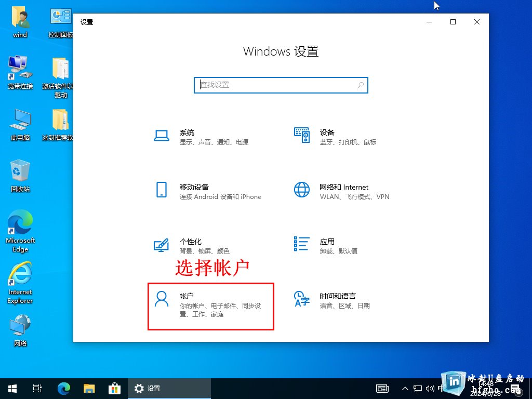Click the 设置 taskbar button
Viewport: 532px width, 399px height.
point(169,389)
